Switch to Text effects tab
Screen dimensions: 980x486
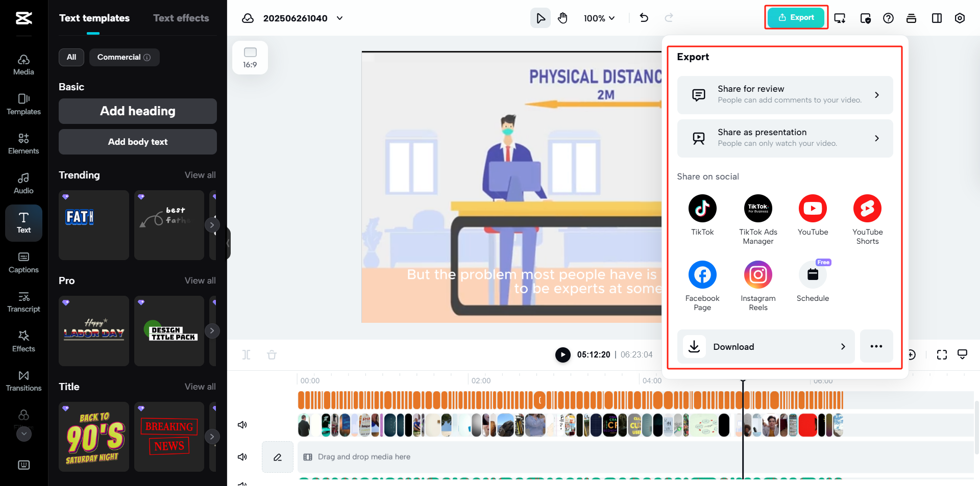pos(181,18)
